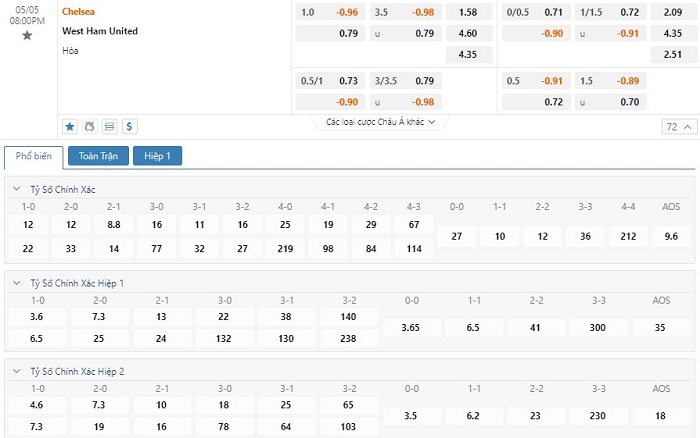Image resolution: width=700 pixels, height=438 pixels.
Task: Select the 1X2 draw odds 4.35
Action: pos(467,54)
